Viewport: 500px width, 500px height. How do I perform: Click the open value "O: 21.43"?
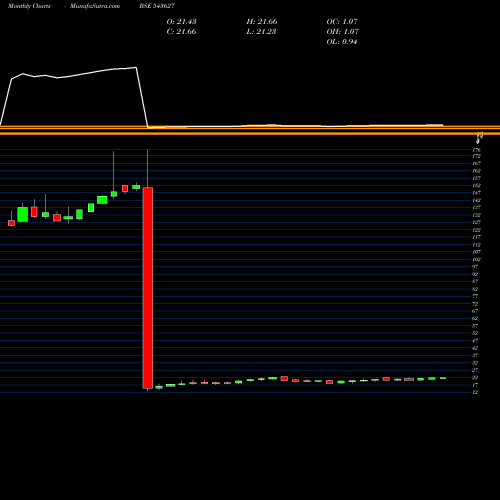(x=181, y=21)
